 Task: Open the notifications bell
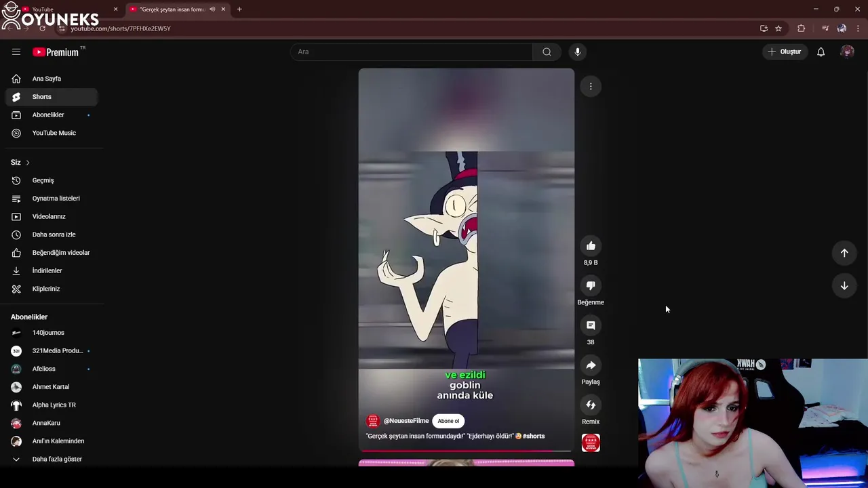click(821, 52)
